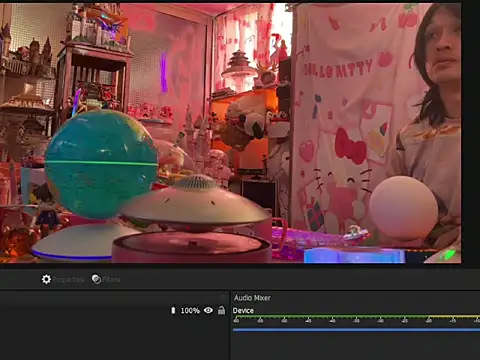Click the yellow zone of the level meter

point(454,317)
